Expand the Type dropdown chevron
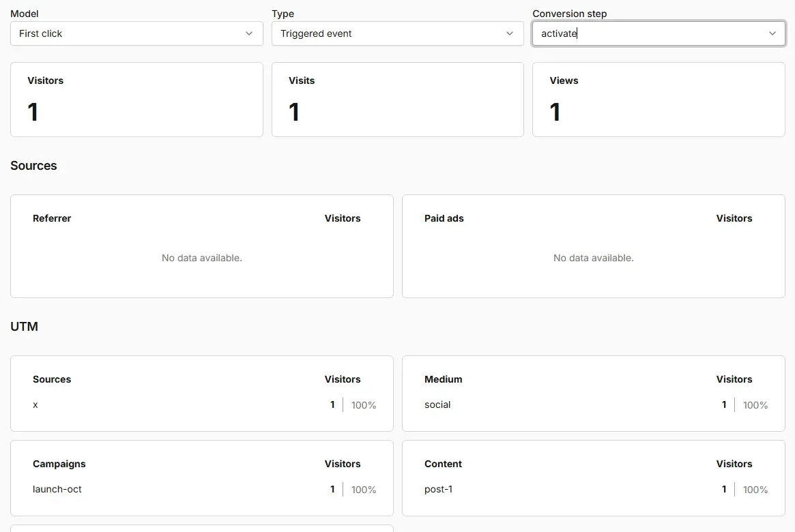This screenshot has width=795, height=532. [510, 33]
